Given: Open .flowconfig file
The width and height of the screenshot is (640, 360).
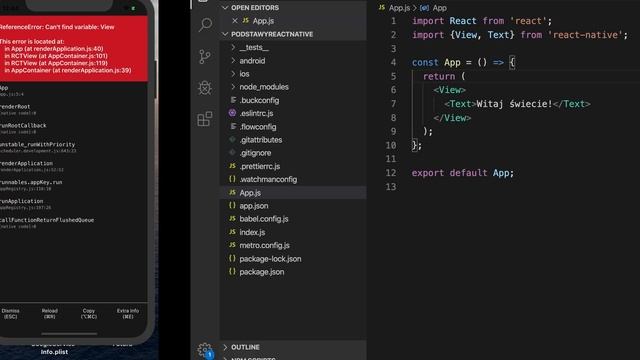Looking at the screenshot, I should coord(293,127).
